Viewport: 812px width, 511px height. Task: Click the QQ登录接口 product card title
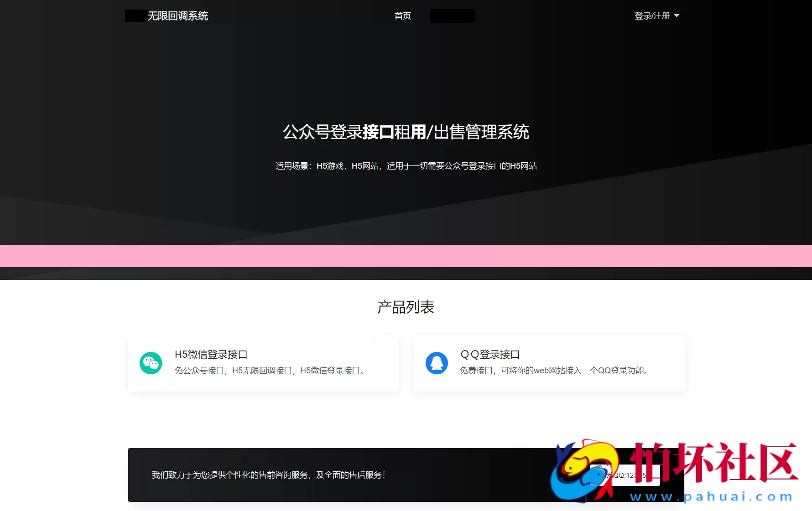click(489, 354)
